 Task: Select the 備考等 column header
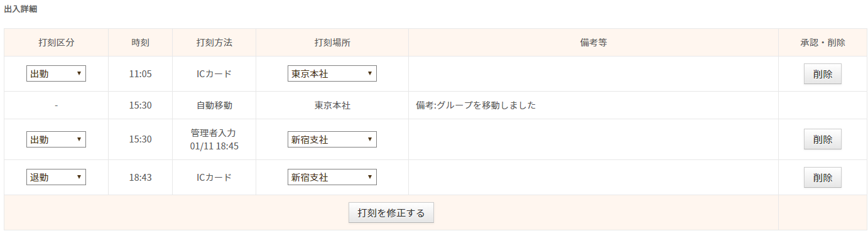point(594,43)
